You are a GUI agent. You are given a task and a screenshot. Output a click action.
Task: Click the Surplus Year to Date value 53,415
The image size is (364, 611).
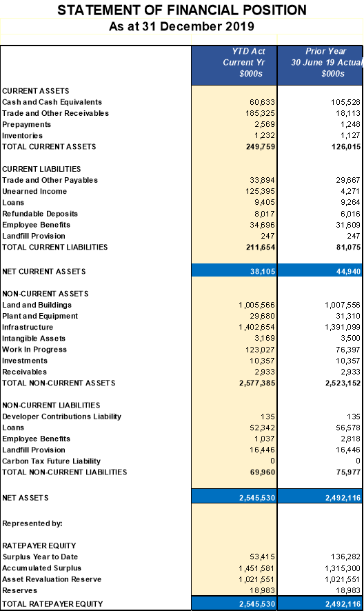(x=262, y=557)
